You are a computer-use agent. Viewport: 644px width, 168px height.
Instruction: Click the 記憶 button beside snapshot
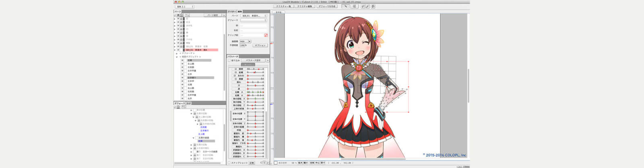(251, 163)
